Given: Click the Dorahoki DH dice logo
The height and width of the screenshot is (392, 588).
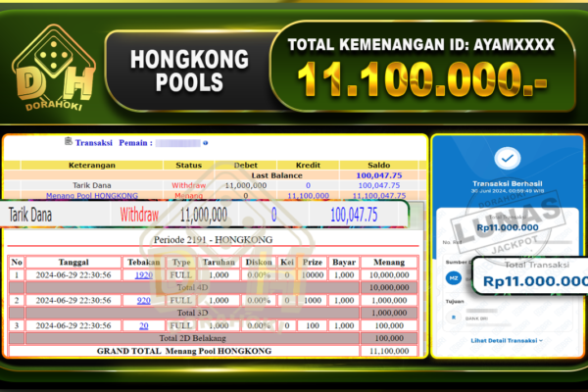Looking at the screenshot, I should click(x=54, y=69).
